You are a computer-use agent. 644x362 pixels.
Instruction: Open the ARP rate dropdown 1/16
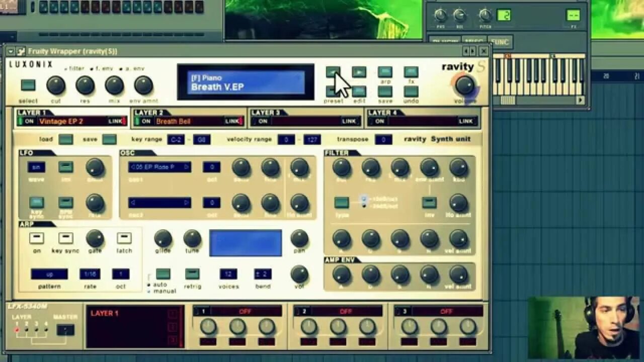pos(90,274)
